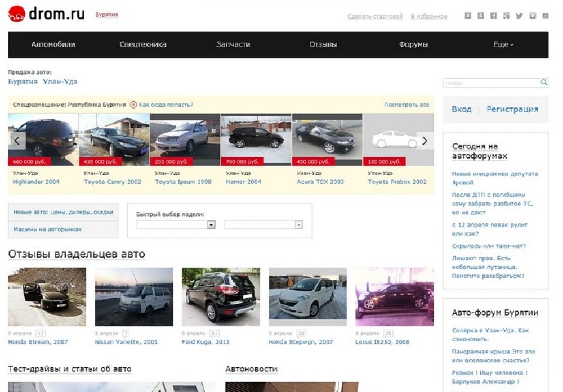Open topic 'Солярка в Улан-Удэ. Как сэкономить.'
Screen dimensions: 563x392
point(490,335)
